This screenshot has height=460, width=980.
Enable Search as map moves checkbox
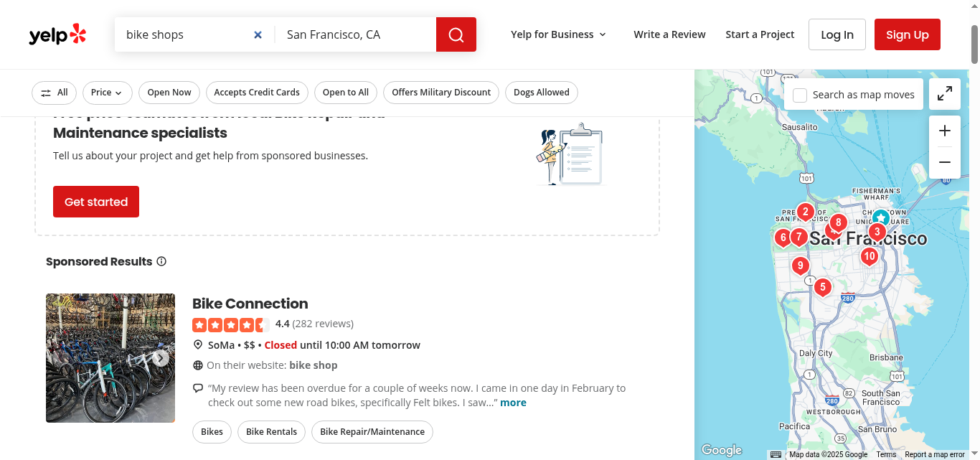[x=800, y=95]
